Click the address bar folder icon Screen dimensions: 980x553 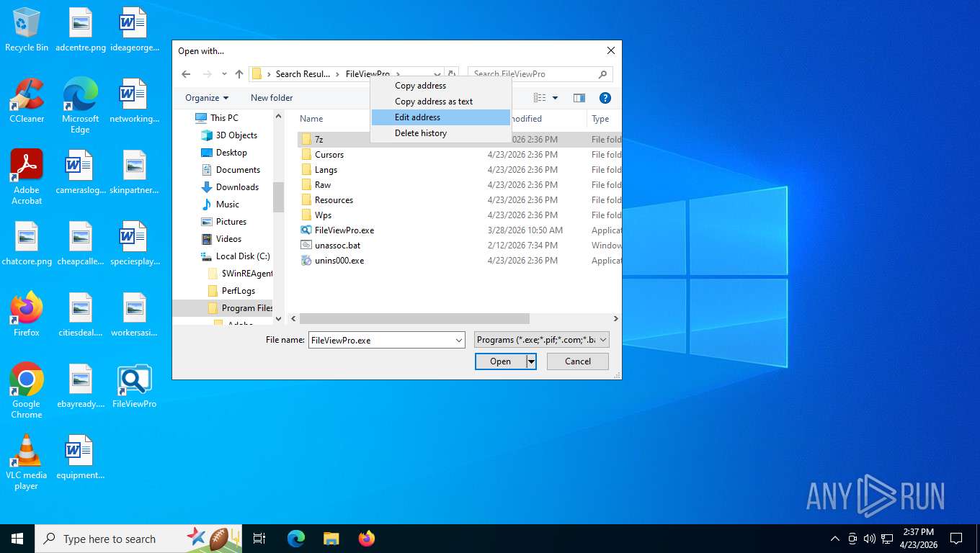pos(257,74)
